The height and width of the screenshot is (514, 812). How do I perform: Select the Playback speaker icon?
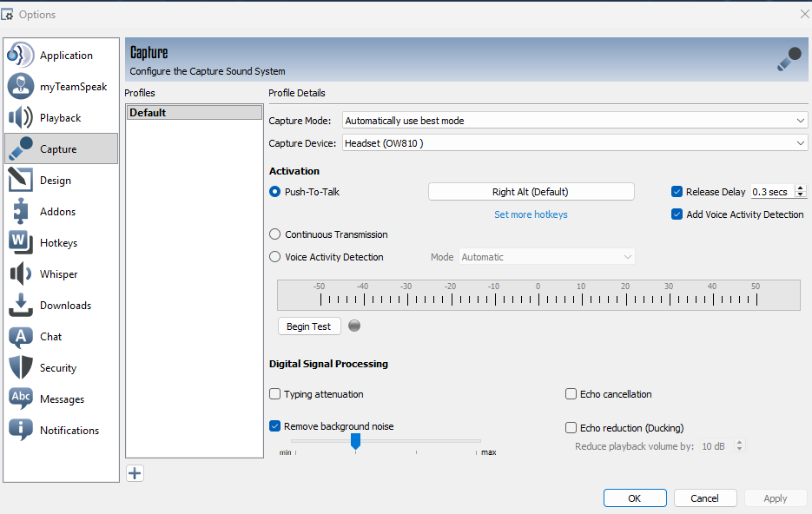click(x=21, y=117)
